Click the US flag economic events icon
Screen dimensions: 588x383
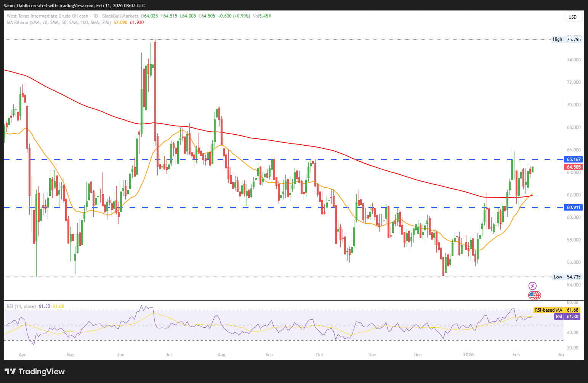532,295
